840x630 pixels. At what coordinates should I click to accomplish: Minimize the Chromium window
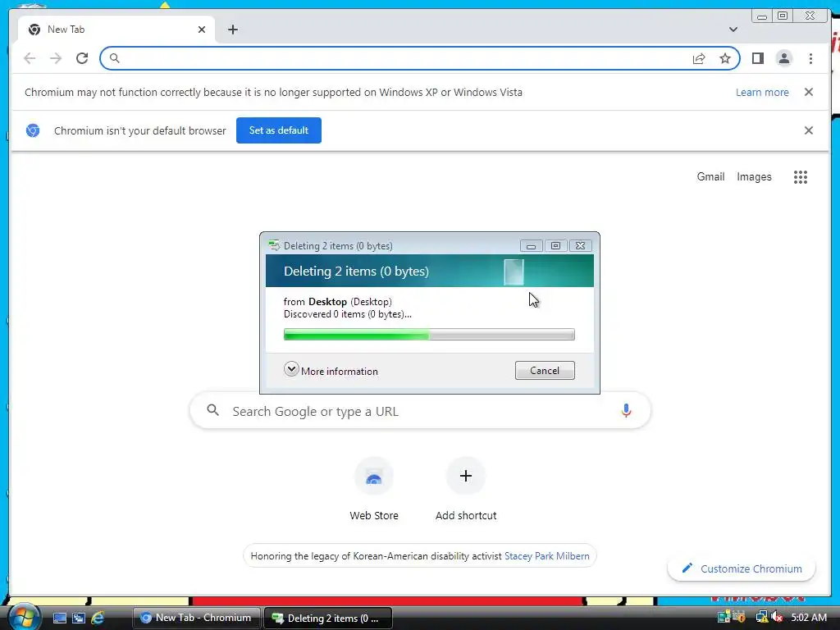click(762, 16)
